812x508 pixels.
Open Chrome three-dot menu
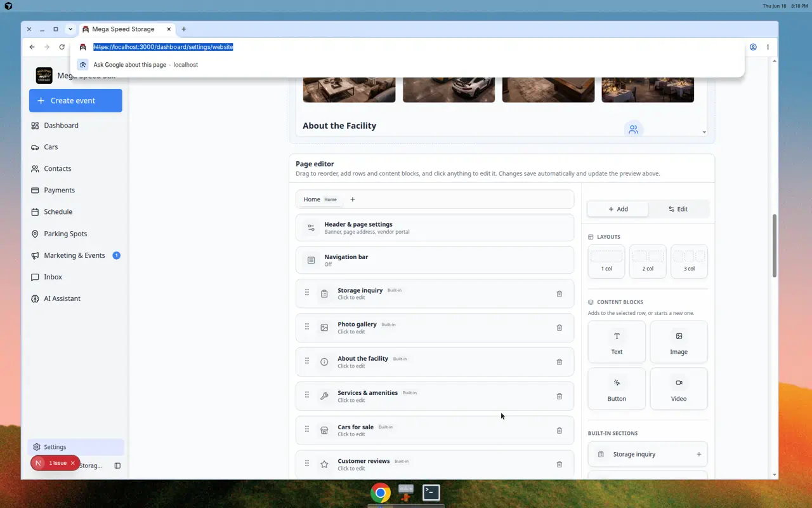[768, 47]
